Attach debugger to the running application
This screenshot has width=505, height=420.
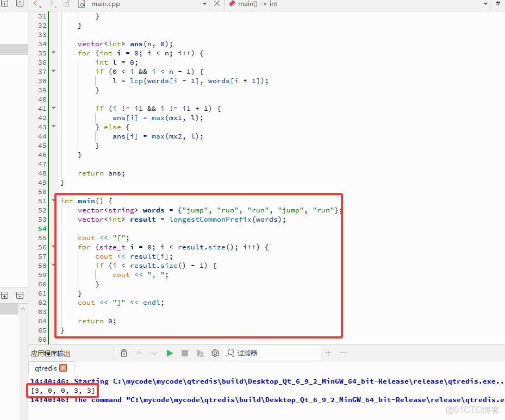coord(201,353)
